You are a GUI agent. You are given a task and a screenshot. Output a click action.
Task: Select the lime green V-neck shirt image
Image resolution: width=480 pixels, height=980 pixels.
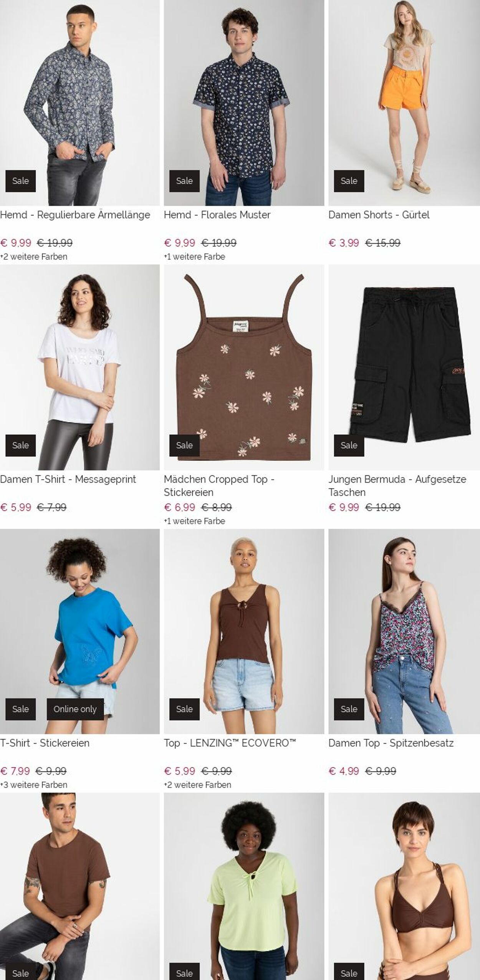(244, 886)
